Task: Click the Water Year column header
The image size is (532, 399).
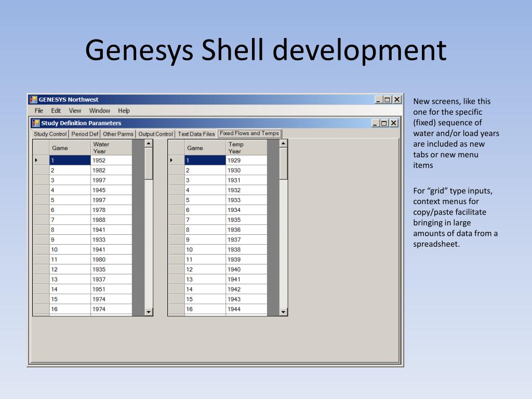Action: point(111,148)
